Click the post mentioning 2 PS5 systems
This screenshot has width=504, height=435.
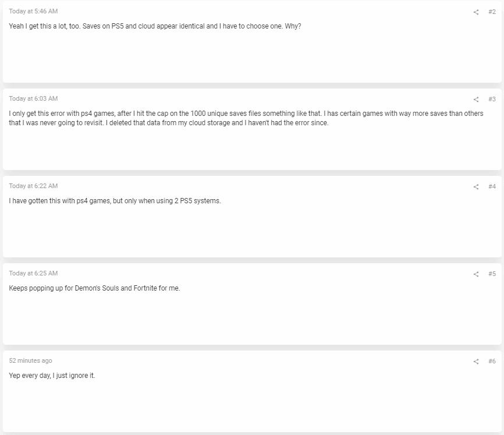(115, 201)
